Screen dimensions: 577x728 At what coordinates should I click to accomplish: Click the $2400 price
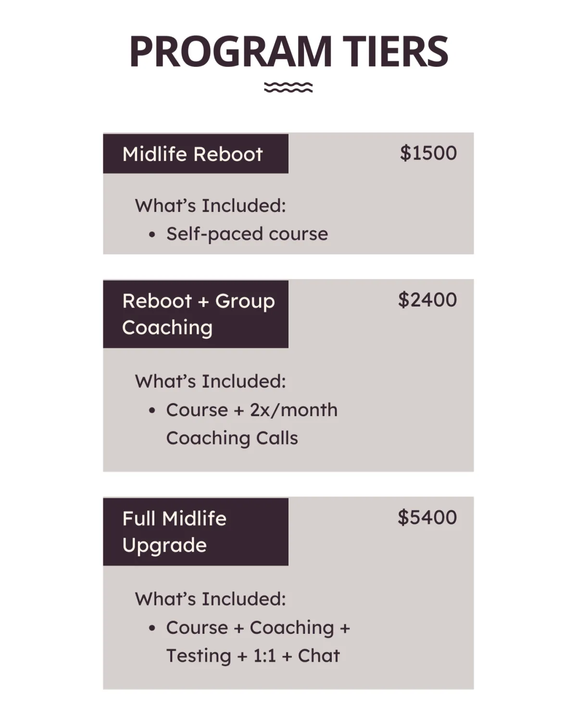pos(427,300)
